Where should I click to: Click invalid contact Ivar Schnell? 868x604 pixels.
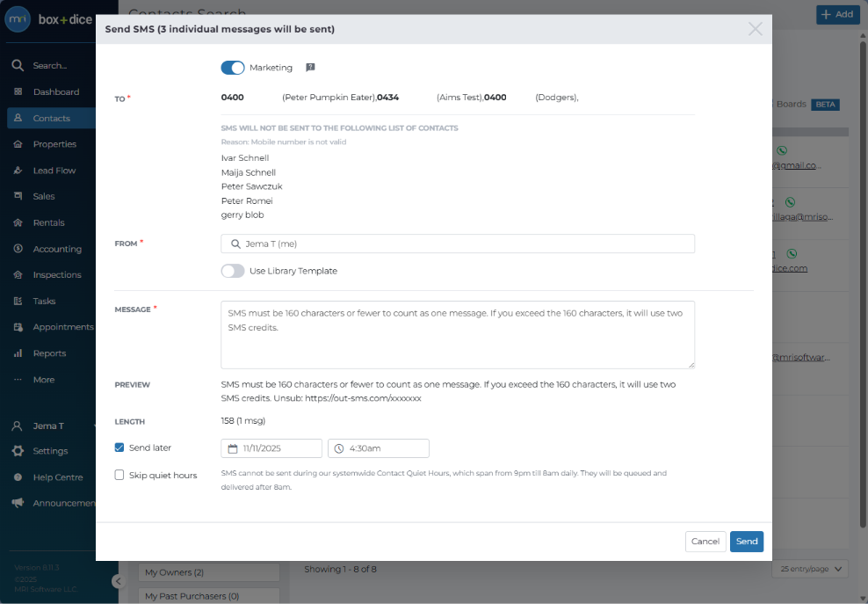[x=245, y=158]
